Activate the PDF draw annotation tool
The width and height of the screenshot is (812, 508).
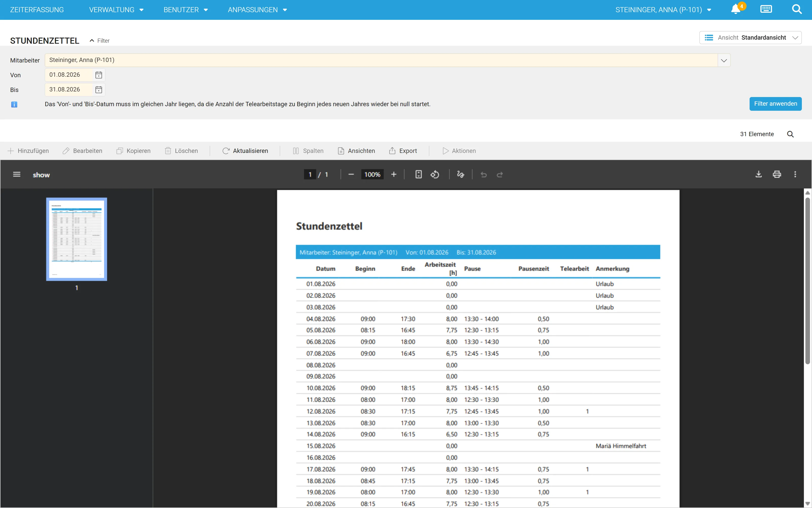460,174
